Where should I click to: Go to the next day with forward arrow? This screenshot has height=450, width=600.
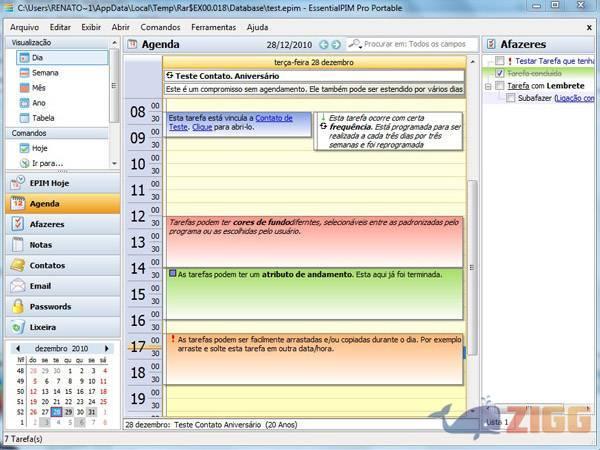coord(337,45)
